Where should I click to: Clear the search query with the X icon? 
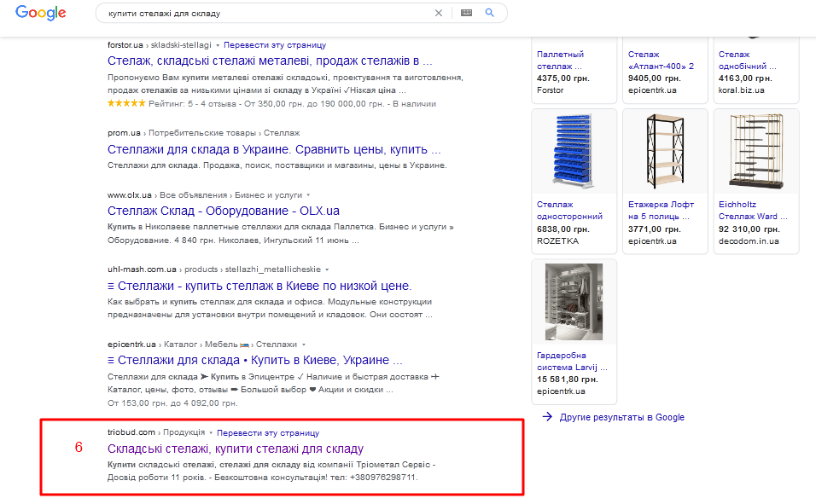click(439, 13)
